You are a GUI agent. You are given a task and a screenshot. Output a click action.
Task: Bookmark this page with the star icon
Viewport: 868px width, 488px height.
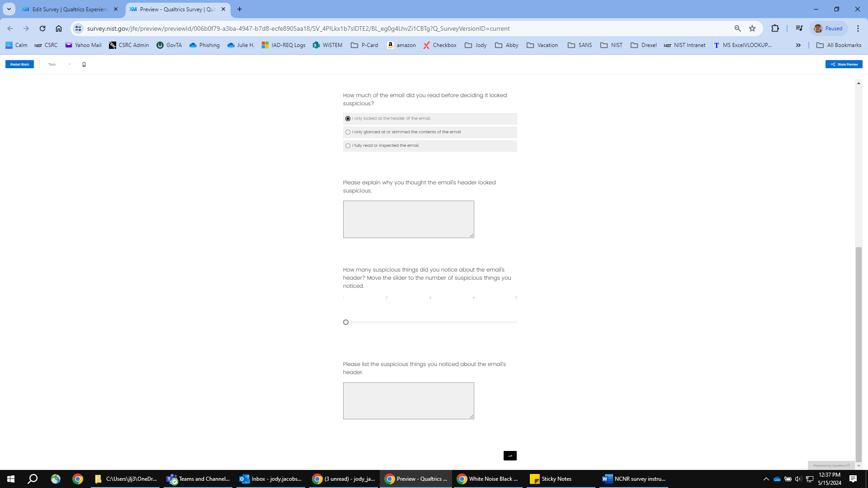(x=752, y=28)
